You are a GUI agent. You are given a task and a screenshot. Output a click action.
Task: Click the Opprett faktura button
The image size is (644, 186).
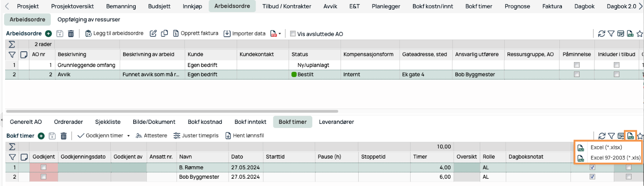(196, 33)
